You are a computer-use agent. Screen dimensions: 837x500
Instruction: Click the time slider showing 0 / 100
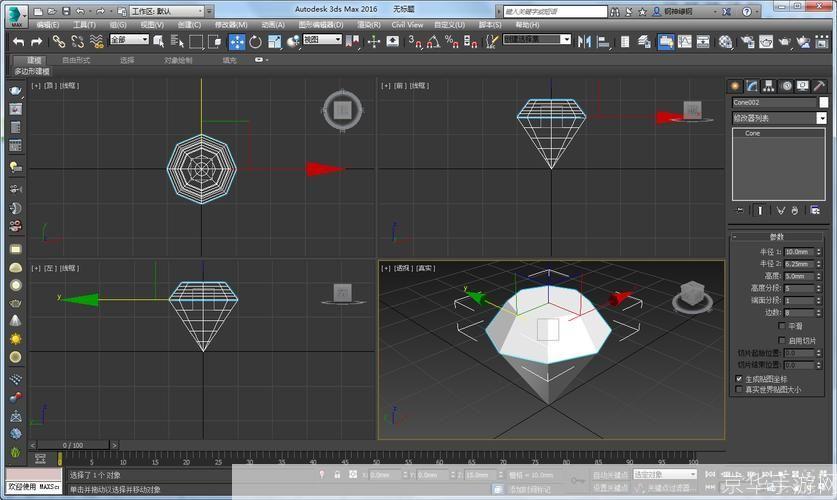pos(73,445)
